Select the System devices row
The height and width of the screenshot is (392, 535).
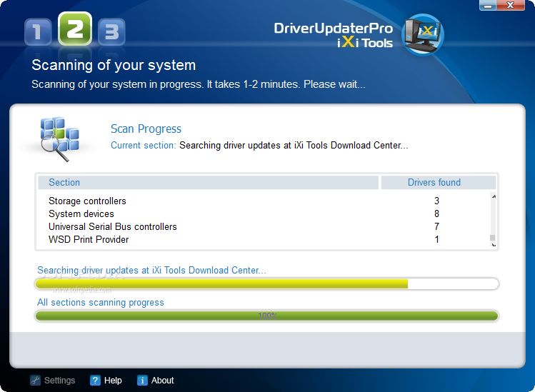click(x=264, y=214)
